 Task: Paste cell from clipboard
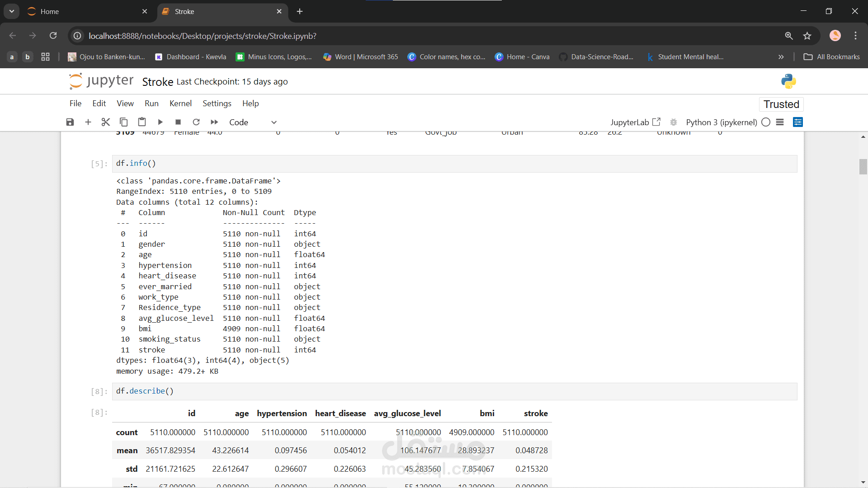coord(142,122)
